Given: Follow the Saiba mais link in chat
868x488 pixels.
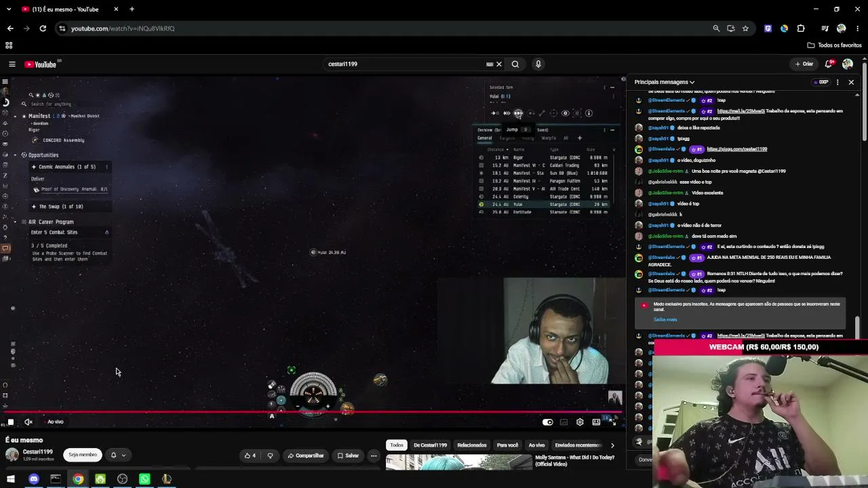Looking at the screenshot, I should pos(665,320).
